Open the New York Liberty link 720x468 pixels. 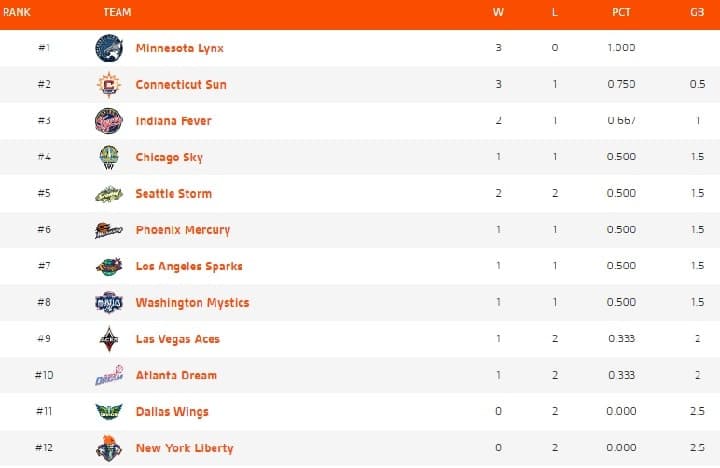pyautogui.click(x=184, y=448)
